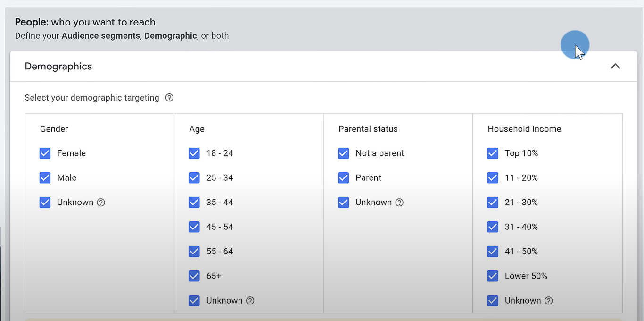644x321 pixels.
Task: Disable the 31 - 40% income bracket
Action: pos(493,227)
